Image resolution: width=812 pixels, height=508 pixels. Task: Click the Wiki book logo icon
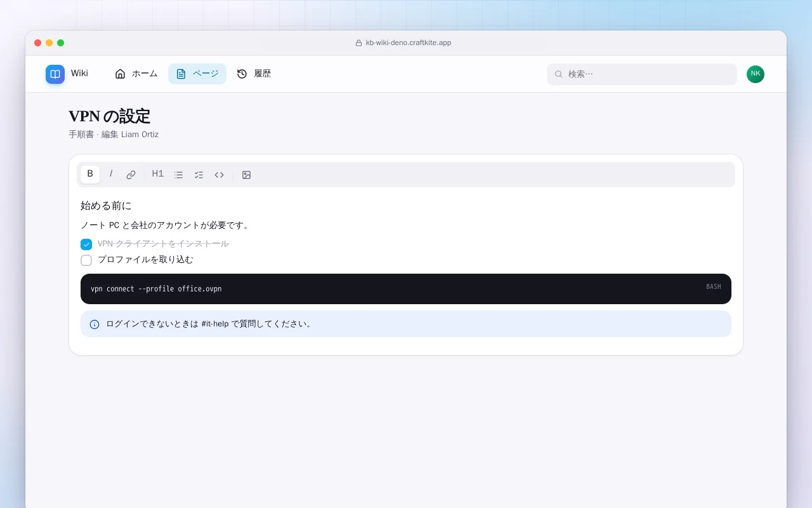tap(55, 74)
